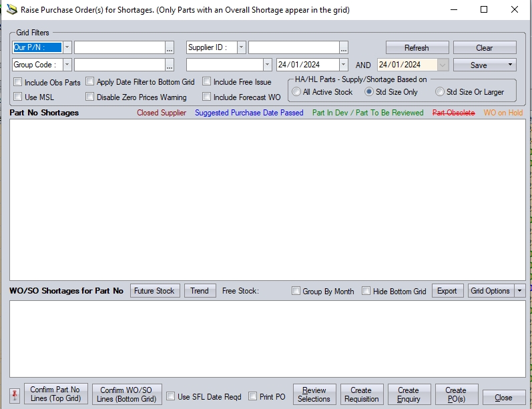Screen dimensions: 532x409
Task: Open the Supplier ID lookup ellipsis button
Action: click(x=344, y=48)
